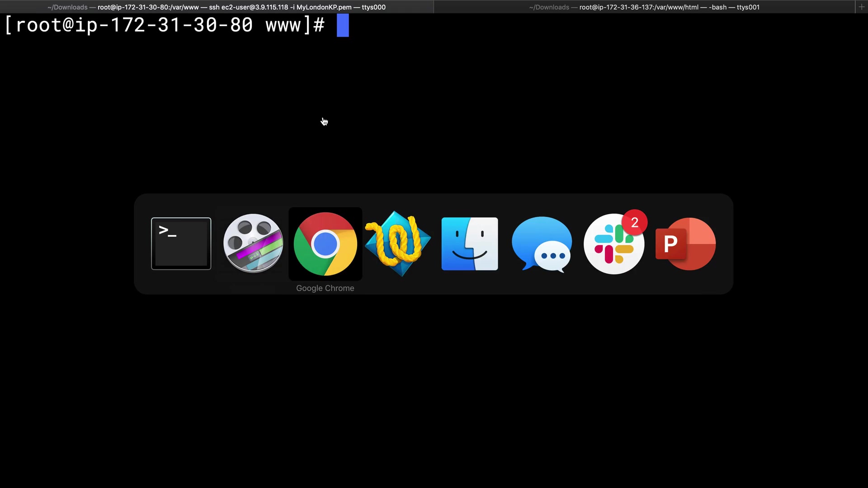Open Messages from the app switcher
The width and height of the screenshot is (868, 488).
542,244
